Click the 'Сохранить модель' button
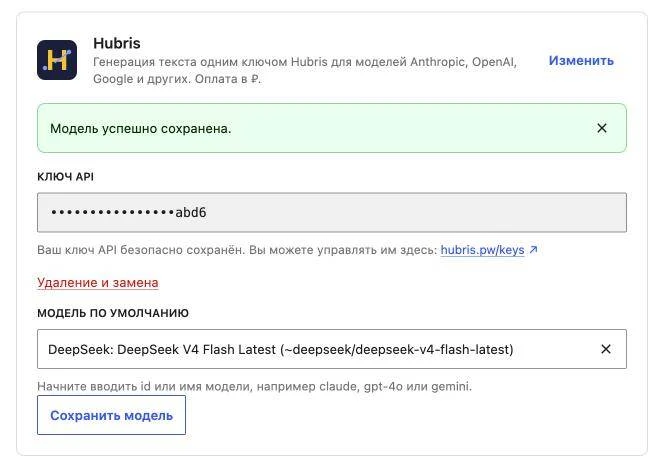The width and height of the screenshot is (660, 465). point(111,415)
